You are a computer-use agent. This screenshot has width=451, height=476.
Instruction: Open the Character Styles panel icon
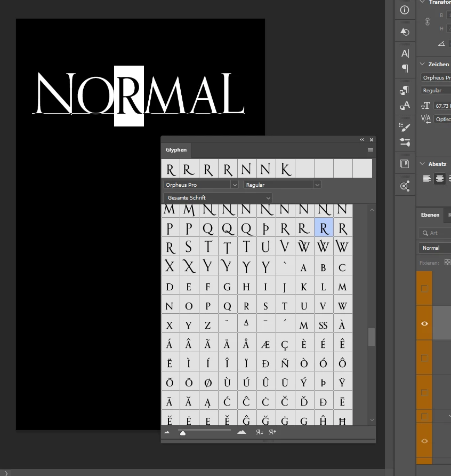(405, 105)
